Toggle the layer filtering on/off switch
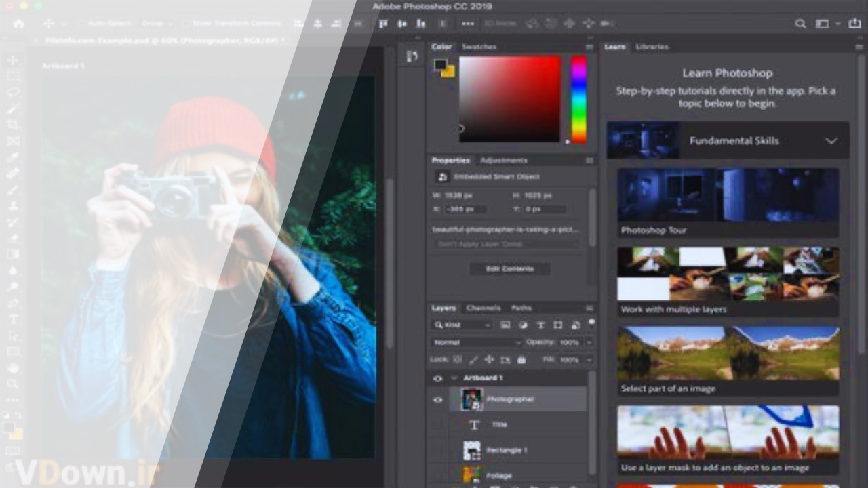 (591, 322)
